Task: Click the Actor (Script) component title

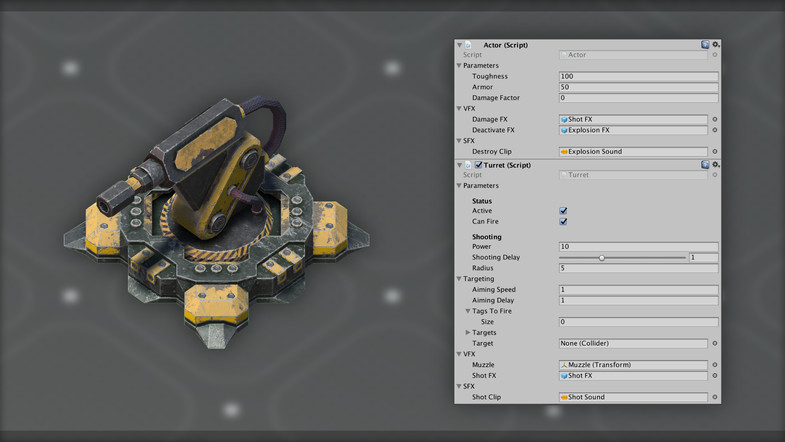Action: coord(505,45)
